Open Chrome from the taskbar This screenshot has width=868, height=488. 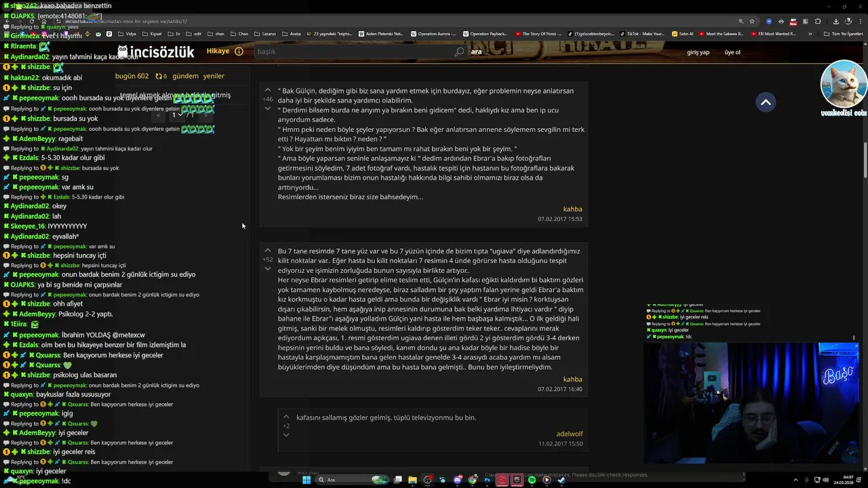coord(472,480)
